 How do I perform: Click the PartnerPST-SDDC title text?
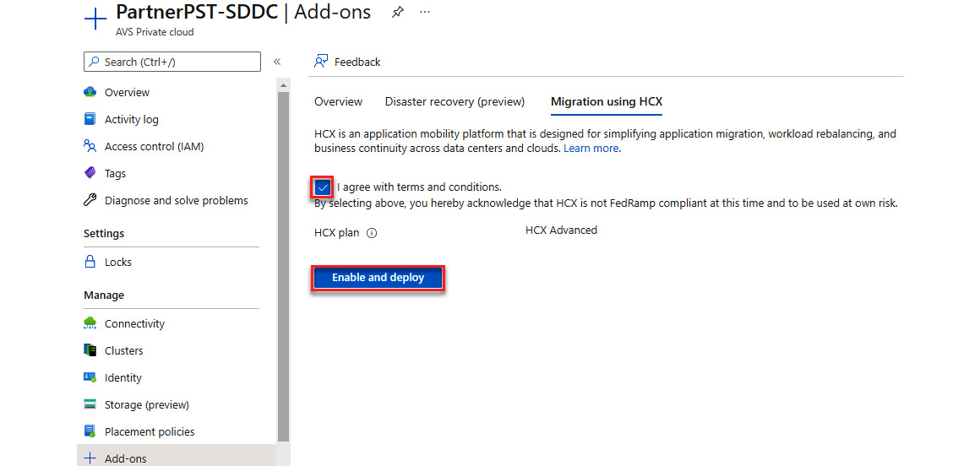coord(197,12)
